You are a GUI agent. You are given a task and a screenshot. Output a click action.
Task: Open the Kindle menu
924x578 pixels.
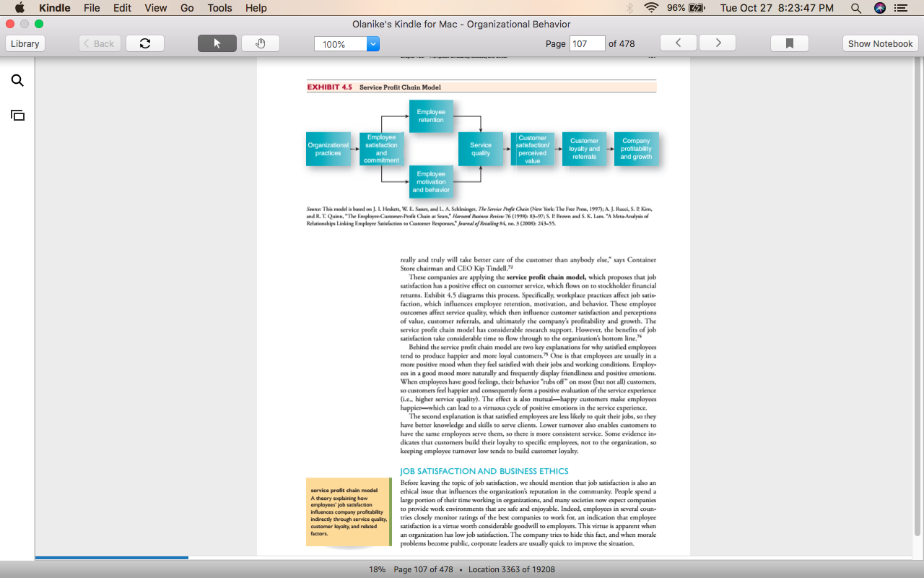55,8
